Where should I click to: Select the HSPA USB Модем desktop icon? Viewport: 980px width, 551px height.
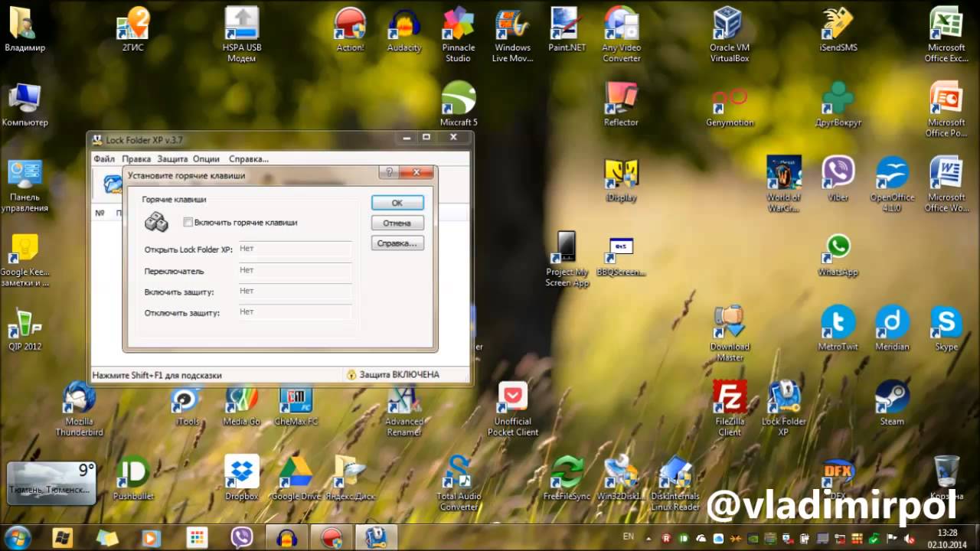241,34
